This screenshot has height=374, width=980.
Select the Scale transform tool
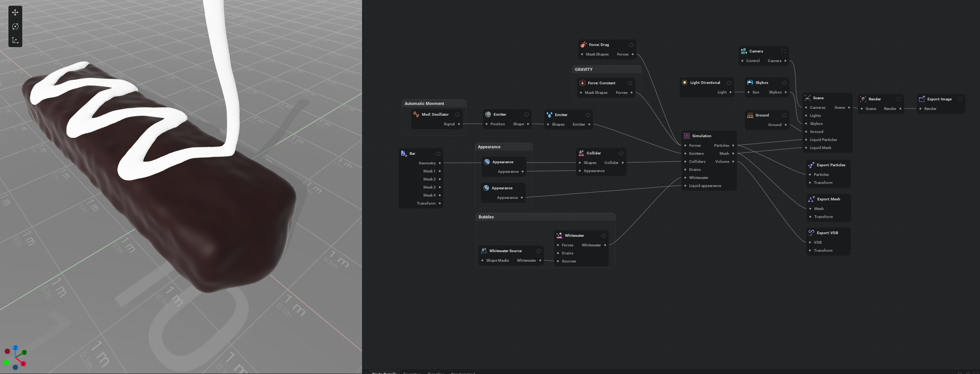pyautogui.click(x=15, y=40)
